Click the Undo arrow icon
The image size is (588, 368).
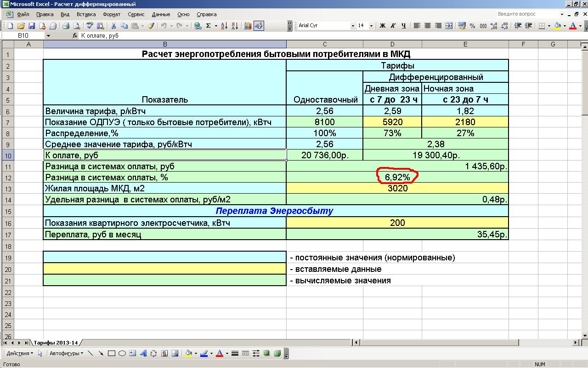(x=164, y=26)
